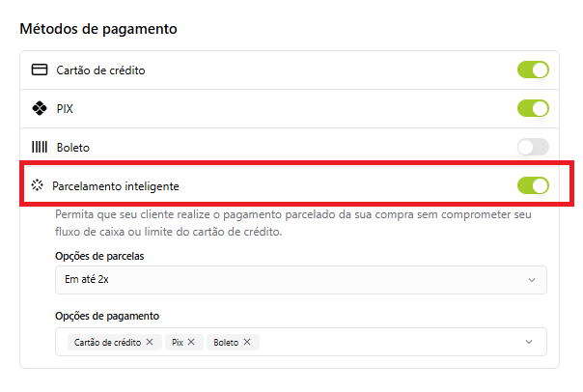This screenshot has width=583, height=392.
Task: Remove the Boleto payment tag
Action: coord(247,342)
